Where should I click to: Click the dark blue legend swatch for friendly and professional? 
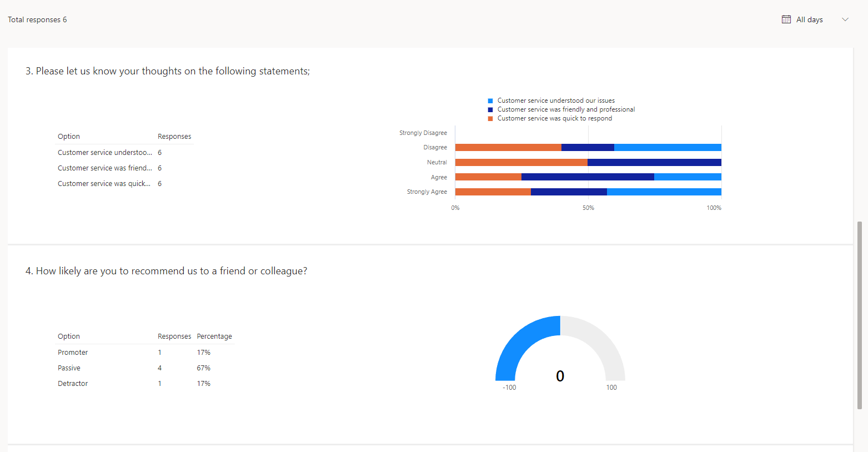[490, 110]
